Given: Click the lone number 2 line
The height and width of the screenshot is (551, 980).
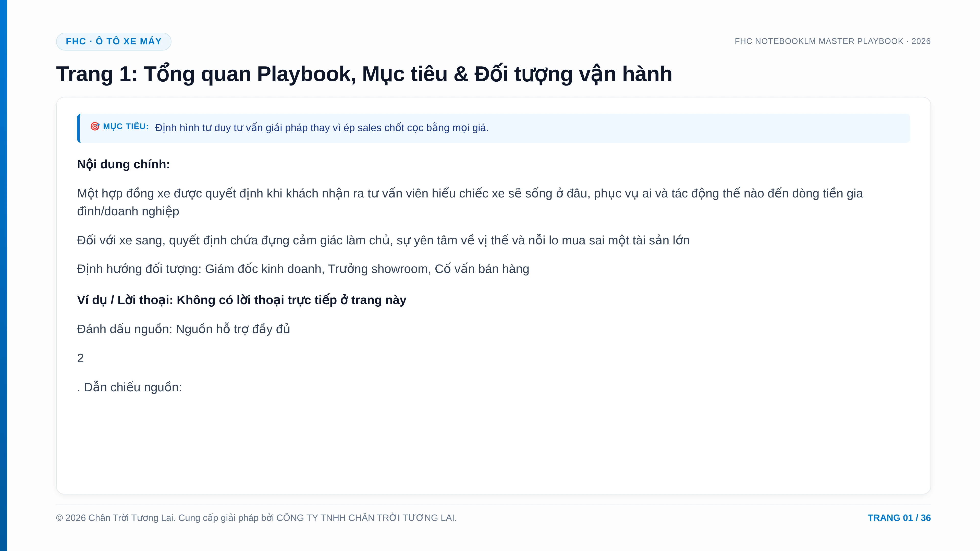Looking at the screenshot, I should click(x=80, y=358).
